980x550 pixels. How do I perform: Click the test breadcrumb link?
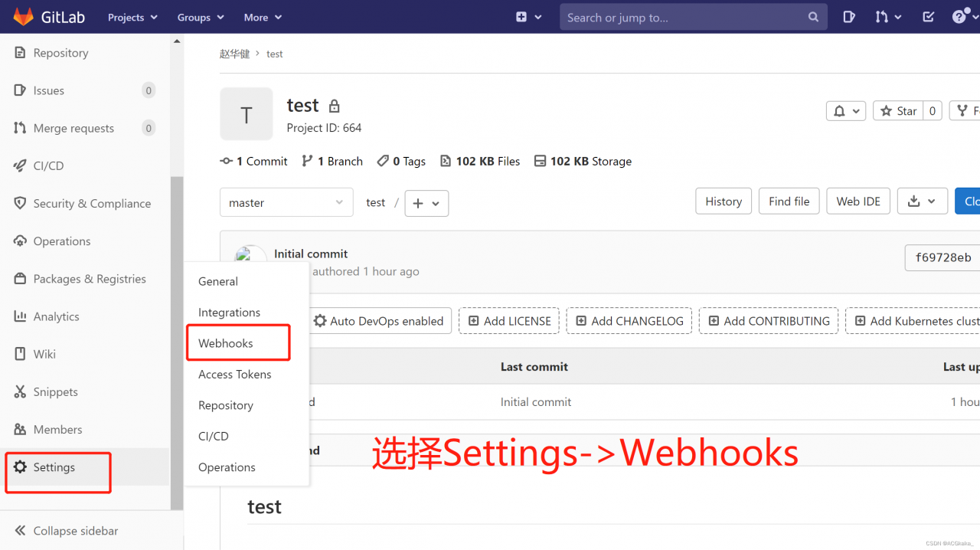click(x=275, y=54)
